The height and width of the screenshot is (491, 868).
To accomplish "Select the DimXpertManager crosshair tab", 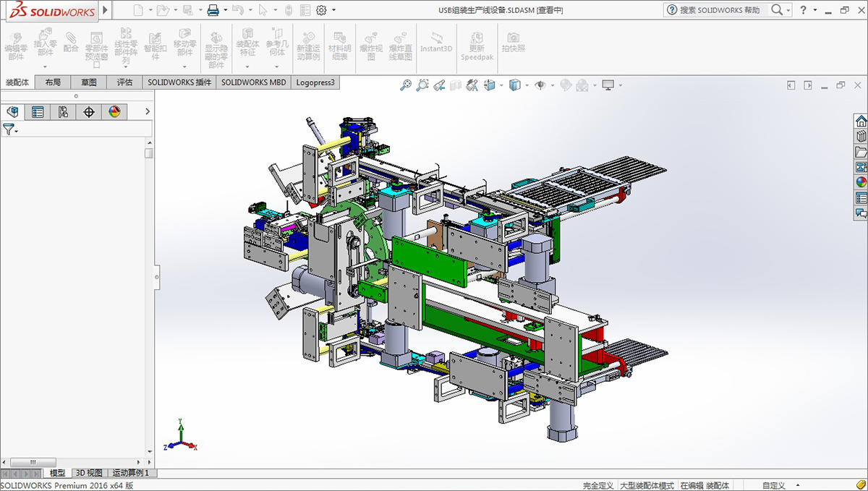I will point(89,111).
